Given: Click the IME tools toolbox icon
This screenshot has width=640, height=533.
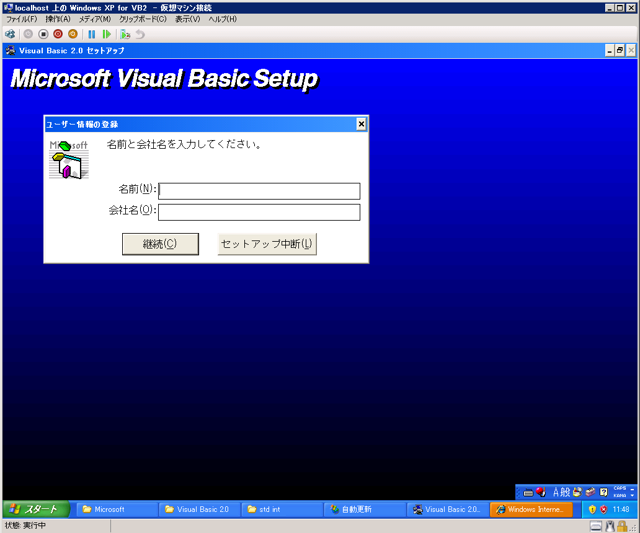Looking at the screenshot, I should 590,492.
